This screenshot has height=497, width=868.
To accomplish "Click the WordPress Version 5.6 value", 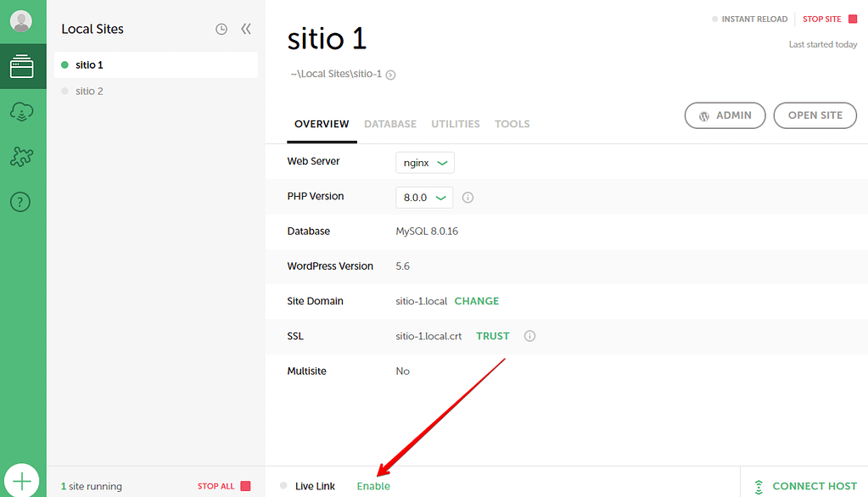I will pyautogui.click(x=402, y=266).
